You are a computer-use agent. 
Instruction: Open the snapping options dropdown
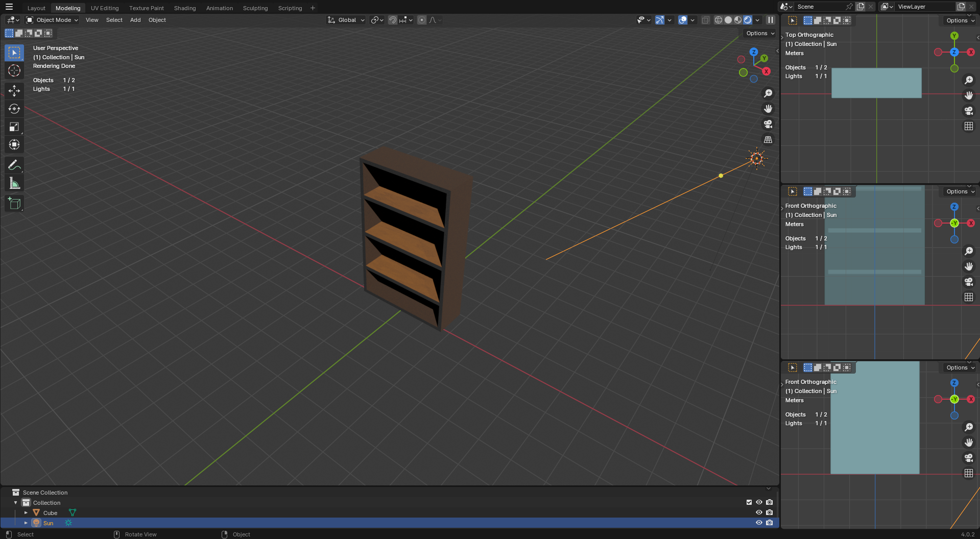click(x=406, y=20)
